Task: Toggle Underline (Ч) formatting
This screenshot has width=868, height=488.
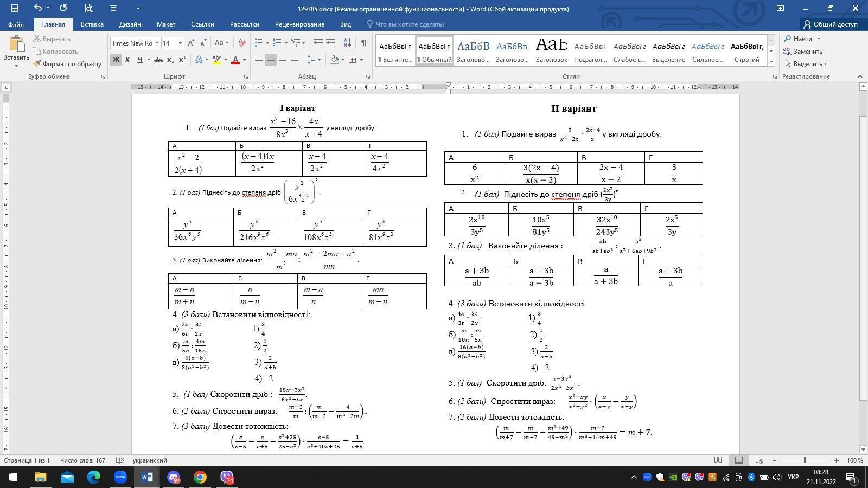Action: point(139,60)
